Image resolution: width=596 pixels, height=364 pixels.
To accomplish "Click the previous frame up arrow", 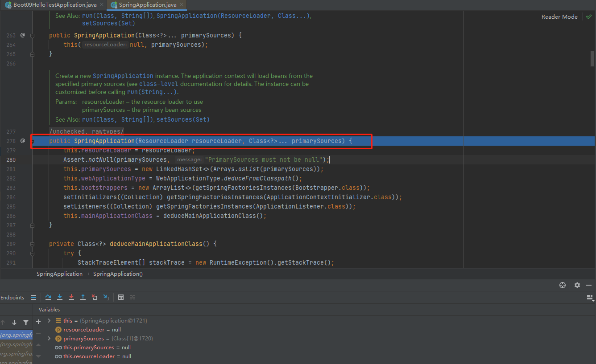I will tap(3, 323).
